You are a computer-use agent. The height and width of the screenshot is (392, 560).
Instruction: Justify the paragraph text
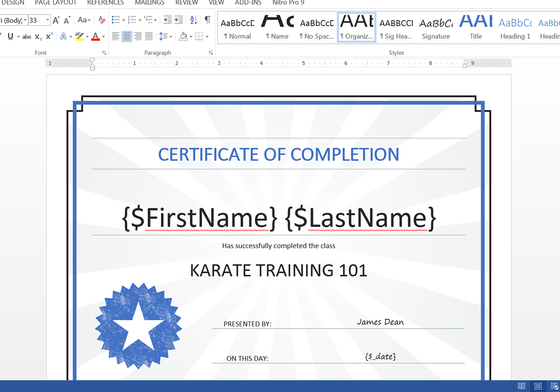(x=149, y=36)
